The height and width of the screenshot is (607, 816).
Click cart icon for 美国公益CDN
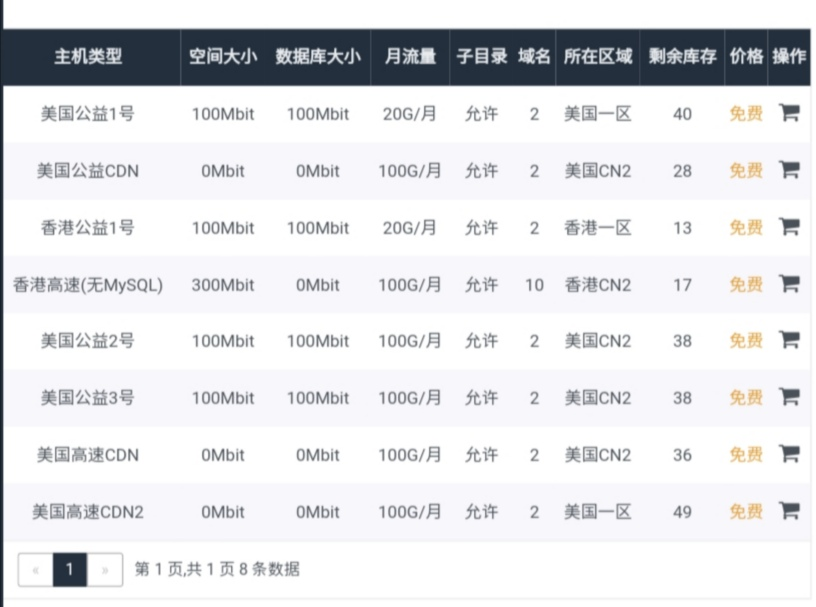(x=789, y=170)
